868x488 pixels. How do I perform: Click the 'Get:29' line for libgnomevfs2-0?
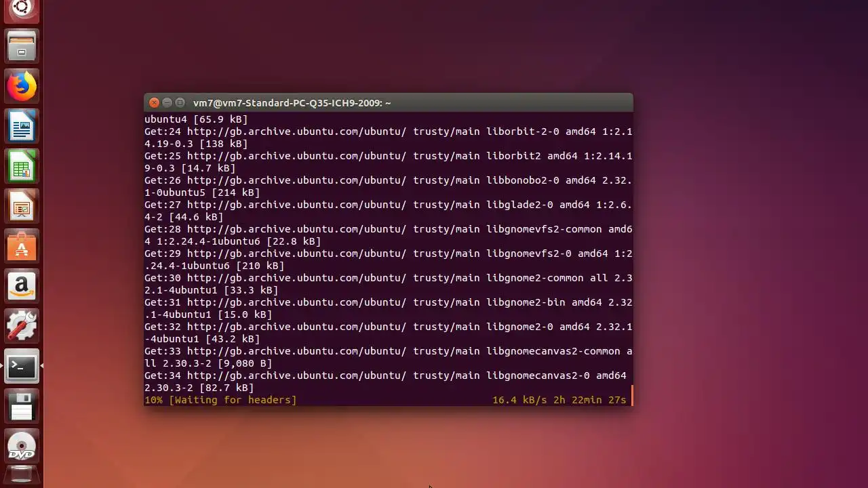pos(388,253)
